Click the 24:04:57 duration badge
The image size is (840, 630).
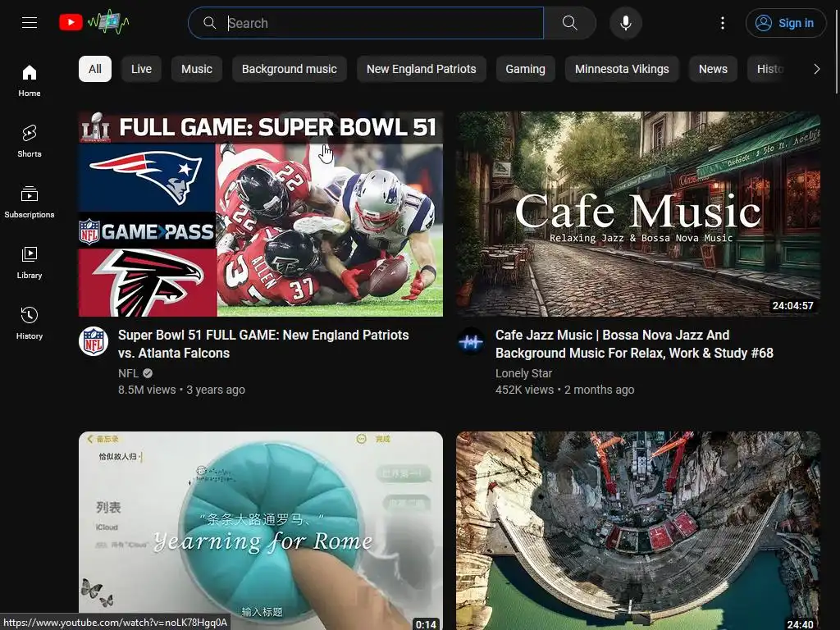[792, 306]
